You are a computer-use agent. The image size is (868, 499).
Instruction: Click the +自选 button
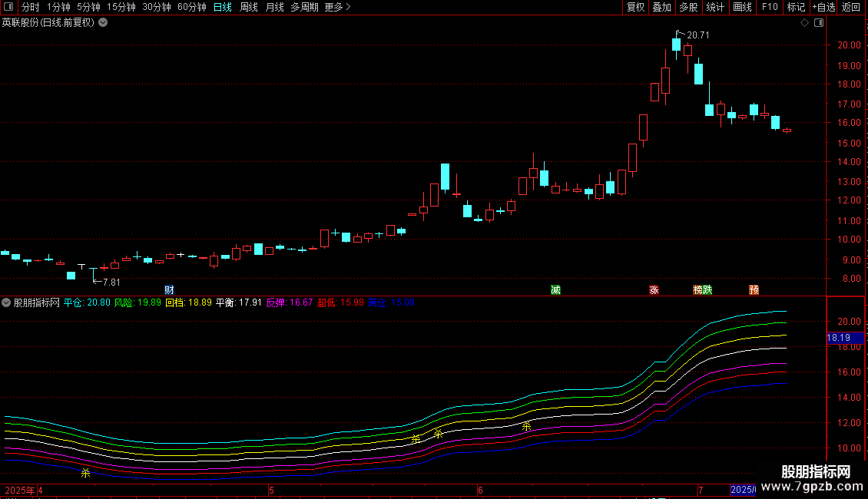tap(823, 7)
